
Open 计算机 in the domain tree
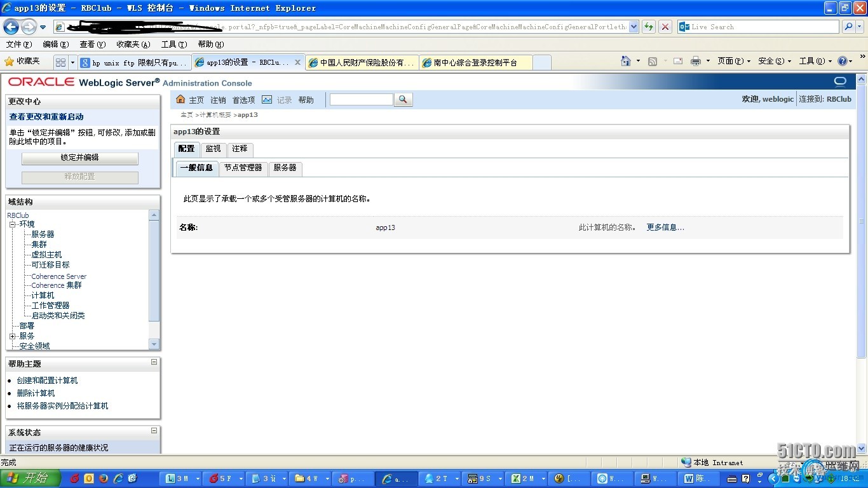pos(43,295)
